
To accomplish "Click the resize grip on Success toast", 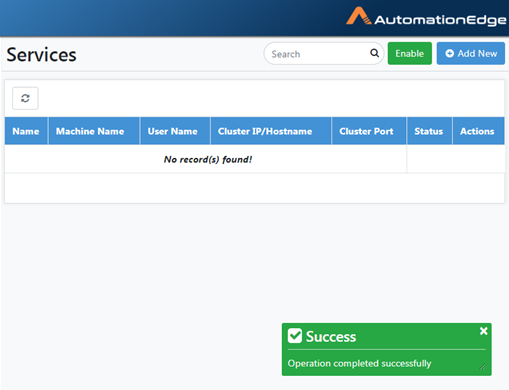I will [x=482, y=367].
